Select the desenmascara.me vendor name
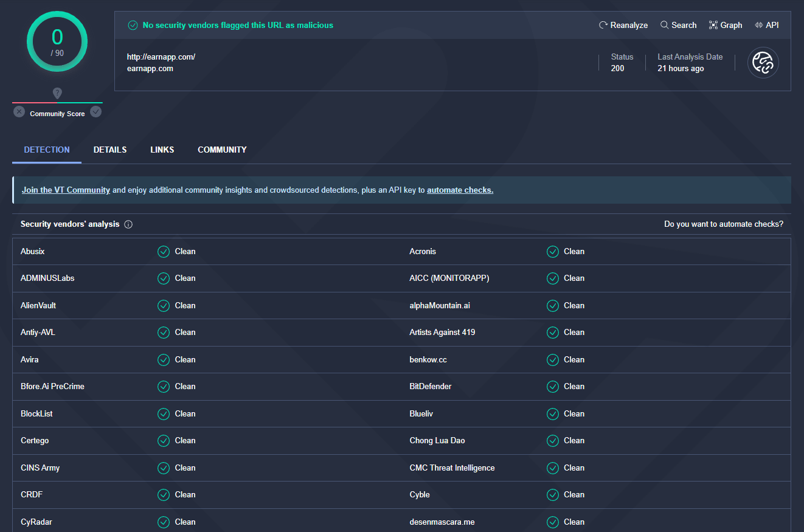This screenshot has width=804, height=532. pos(442,522)
